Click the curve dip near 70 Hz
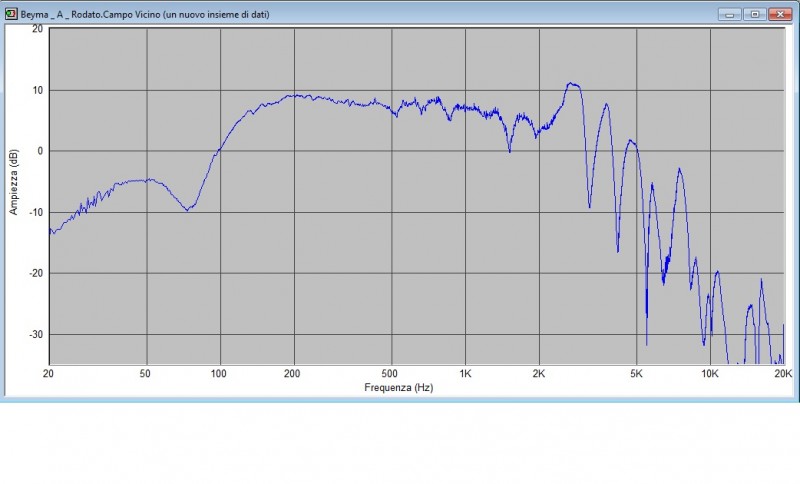The height and width of the screenshot is (484, 800). pyautogui.click(x=188, y=209)
